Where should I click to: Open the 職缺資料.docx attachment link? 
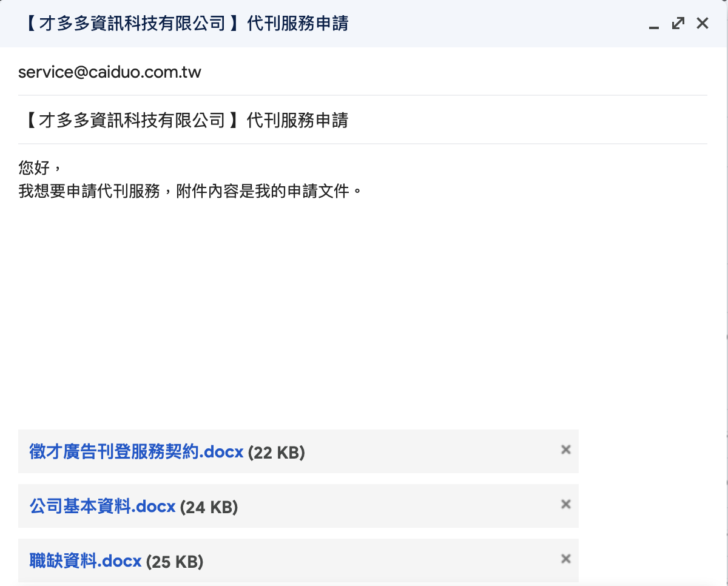pyautogui.click(x=85, y=561)
